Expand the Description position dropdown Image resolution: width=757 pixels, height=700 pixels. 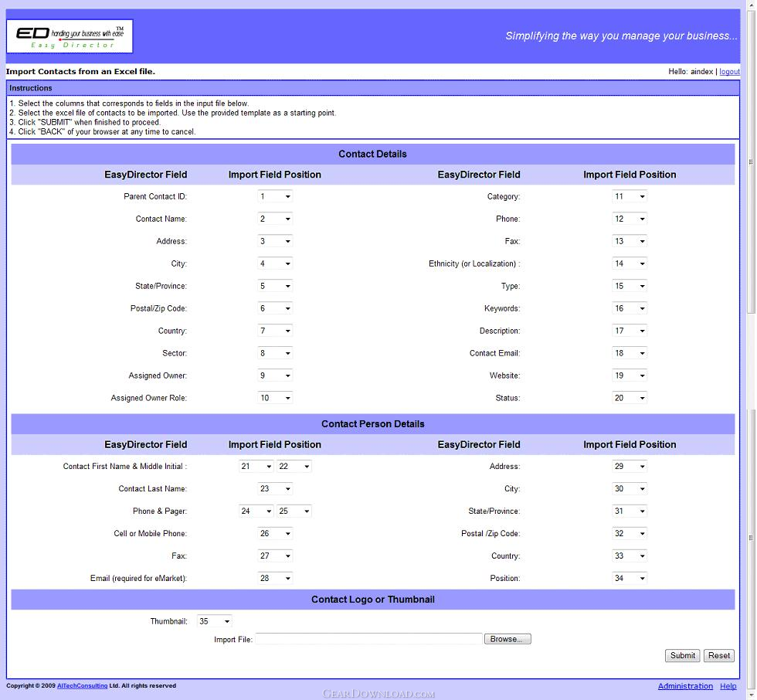point(629,331)
